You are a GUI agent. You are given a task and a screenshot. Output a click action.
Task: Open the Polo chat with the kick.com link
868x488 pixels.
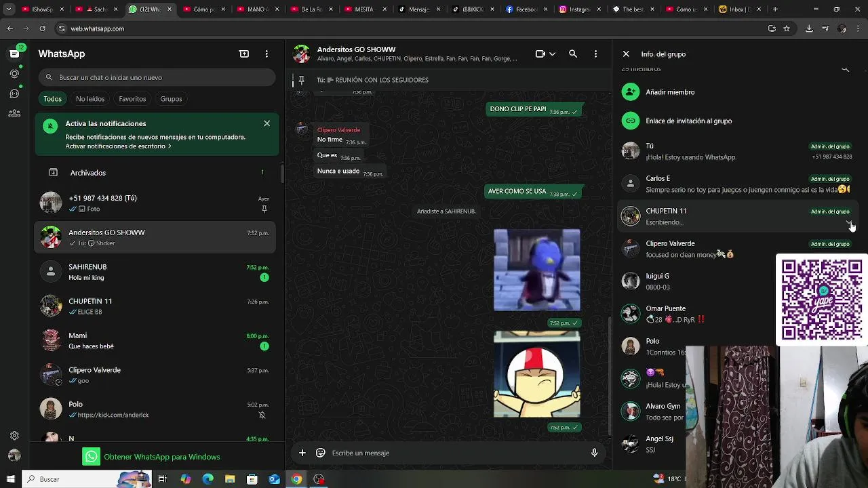pos(157,409)
